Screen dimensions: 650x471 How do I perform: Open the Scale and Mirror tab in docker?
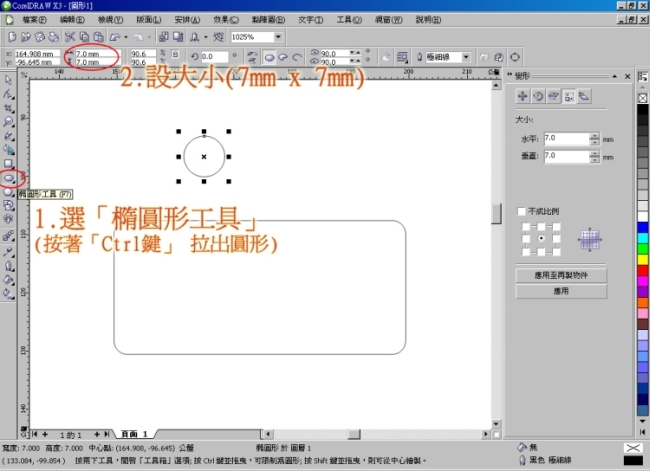(x=553, y=96)
